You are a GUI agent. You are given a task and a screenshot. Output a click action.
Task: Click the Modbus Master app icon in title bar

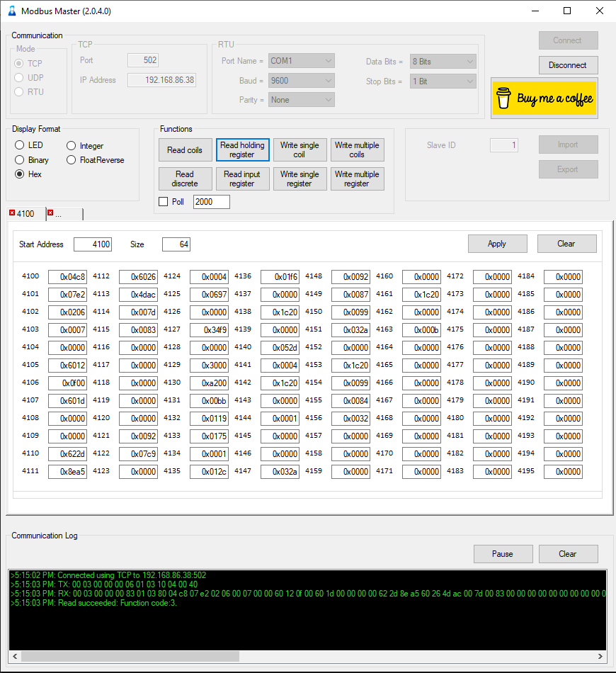pos(11,11)
